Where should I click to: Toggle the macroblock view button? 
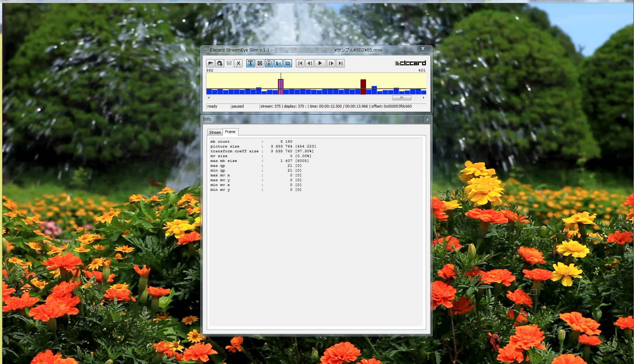(x=260, y=63)
